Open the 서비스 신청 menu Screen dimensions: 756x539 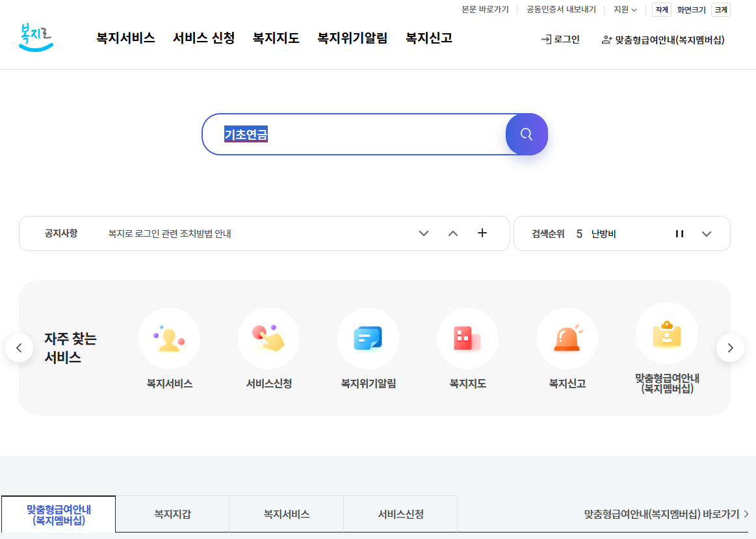[x=203, y=38]
